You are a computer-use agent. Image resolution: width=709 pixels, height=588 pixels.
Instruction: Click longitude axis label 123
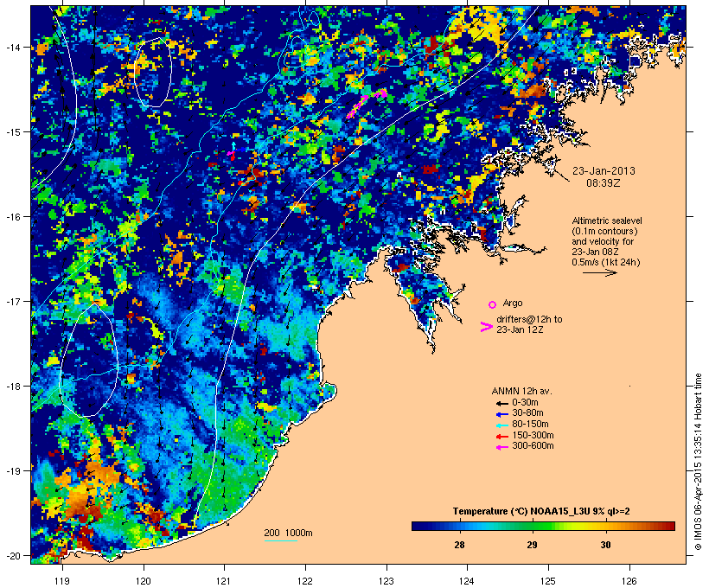386,581
